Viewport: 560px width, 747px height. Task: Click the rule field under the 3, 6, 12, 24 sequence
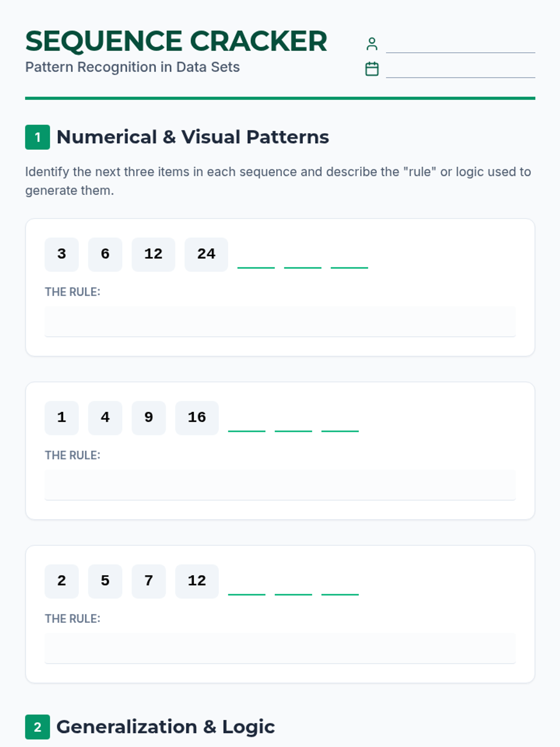pos(280,321)
